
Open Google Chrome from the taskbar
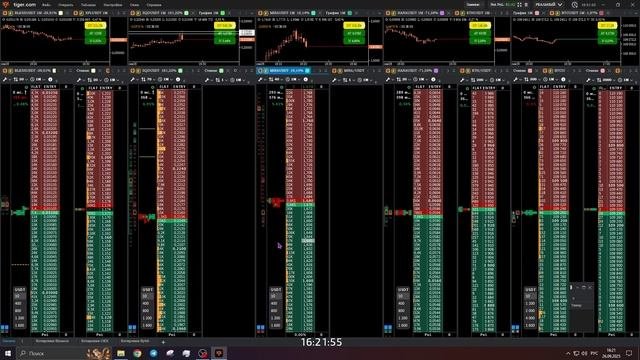tap(137, 353)
